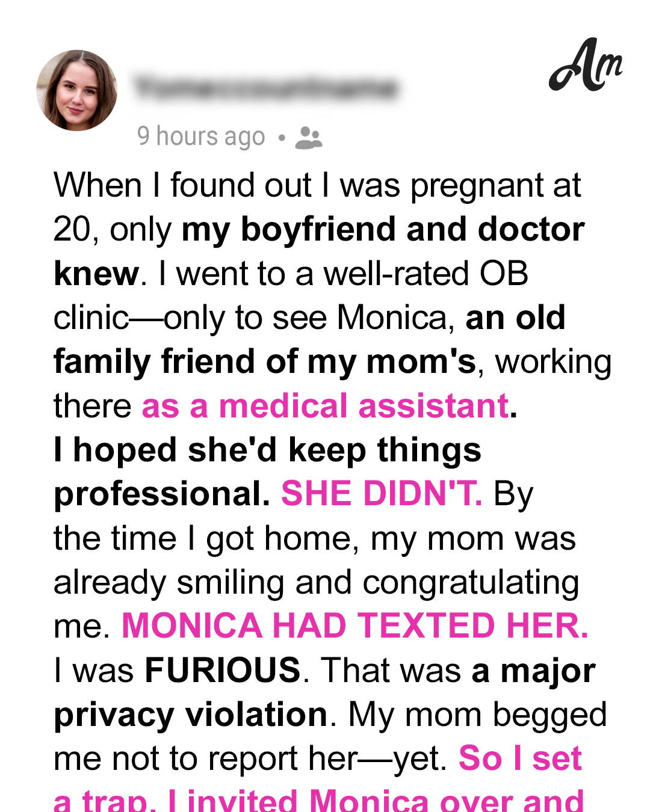Screen dimensions: 650x812
Task: Click 'MONICA HAD TEXTED HER.' highlighted text
Action: point(355,626)
